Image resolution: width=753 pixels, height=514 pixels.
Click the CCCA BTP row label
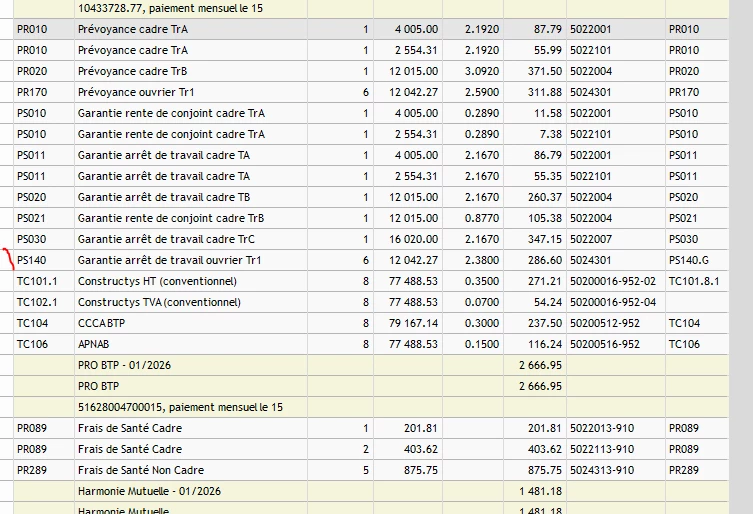[x=101, y=323]
